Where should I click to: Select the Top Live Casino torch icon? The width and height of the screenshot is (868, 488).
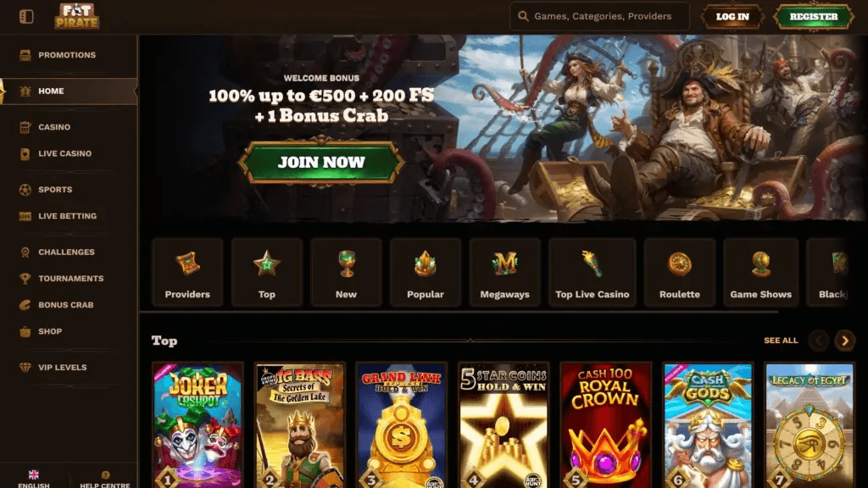tap(592, 264)
